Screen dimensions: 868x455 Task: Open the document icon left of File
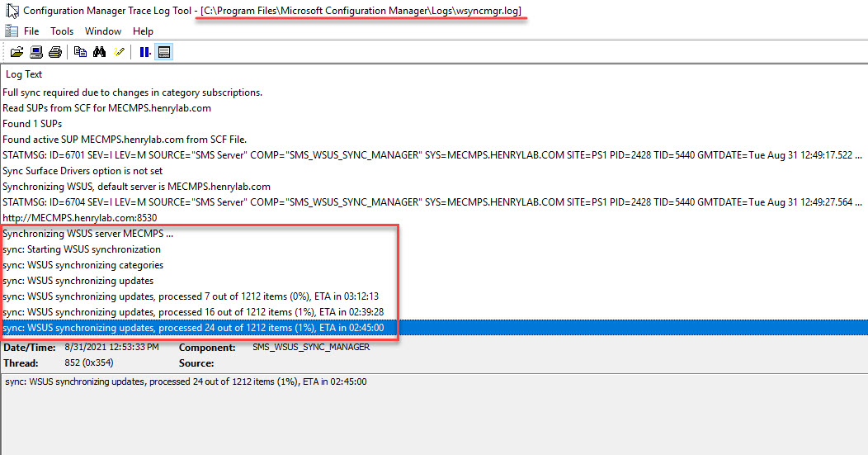pos(11,31)
